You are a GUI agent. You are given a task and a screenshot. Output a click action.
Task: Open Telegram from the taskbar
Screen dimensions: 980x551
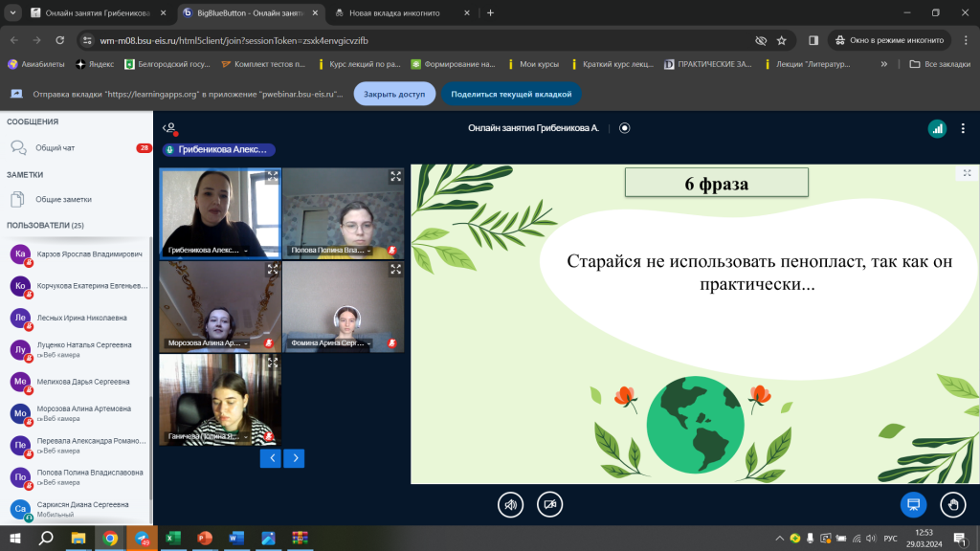[x=142, y=538]
